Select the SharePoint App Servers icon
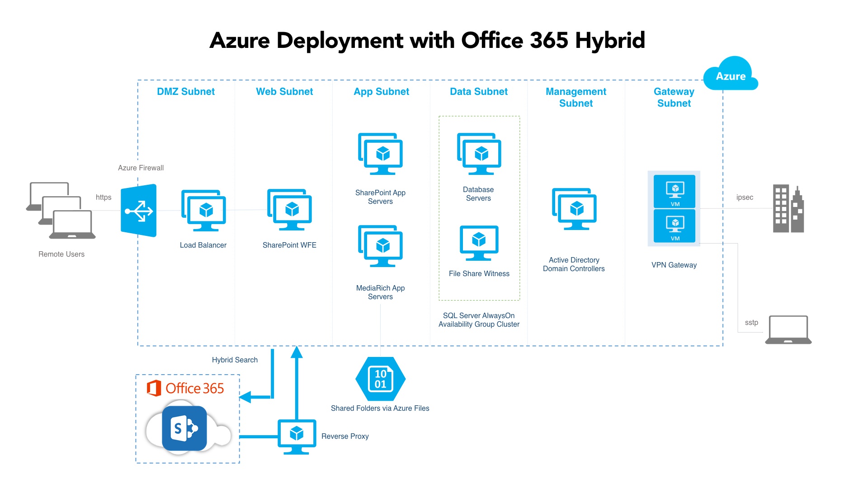Viewport: 868px width, 488px height. pyautogui.click(x=381, y=154)
